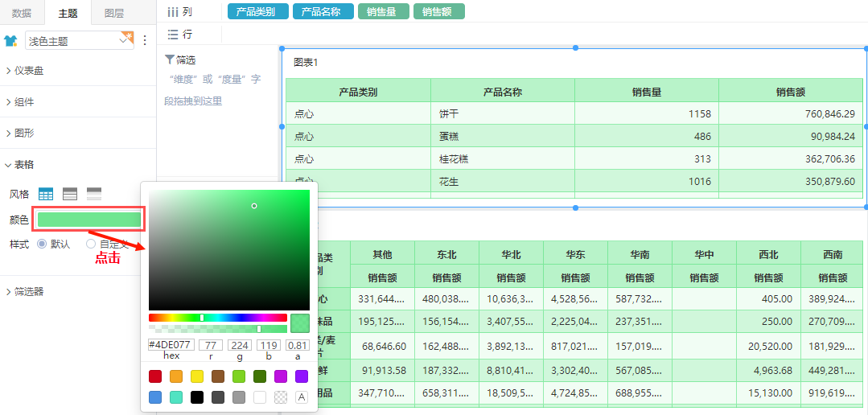Click the 760,846.29 sales cell
The height and width of the screenshot is (415, 868).
click(x=791, y=114)
